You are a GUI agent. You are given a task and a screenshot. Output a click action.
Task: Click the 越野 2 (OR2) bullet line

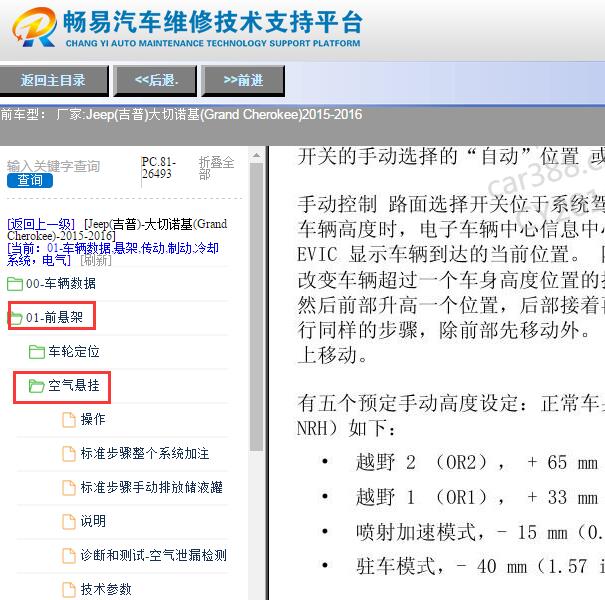point(477,462)
